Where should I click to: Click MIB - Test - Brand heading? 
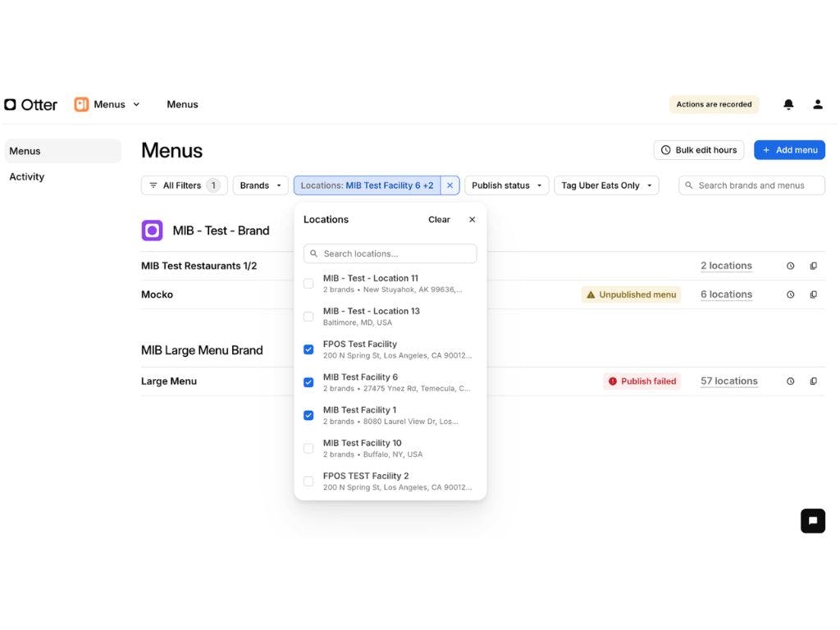click(x=221, y=231)
